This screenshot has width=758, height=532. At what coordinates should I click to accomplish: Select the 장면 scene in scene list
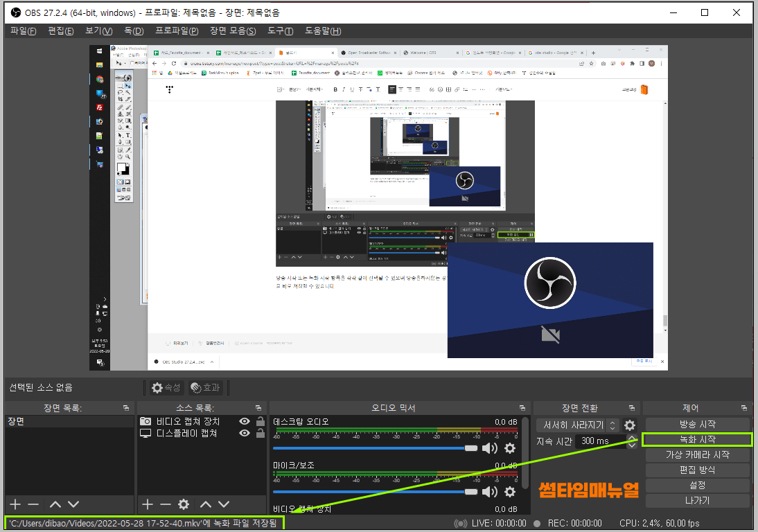[69, 421]
